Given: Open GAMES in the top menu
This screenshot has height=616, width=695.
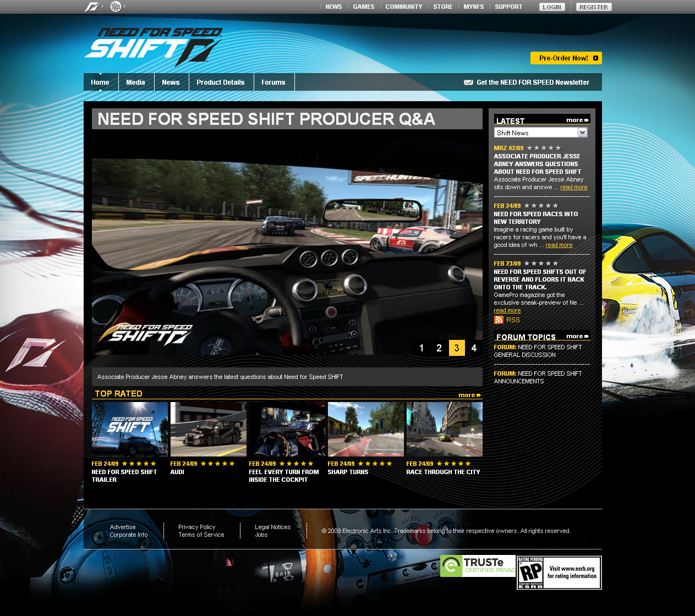Looking at the screenshot, I should 364,7.
